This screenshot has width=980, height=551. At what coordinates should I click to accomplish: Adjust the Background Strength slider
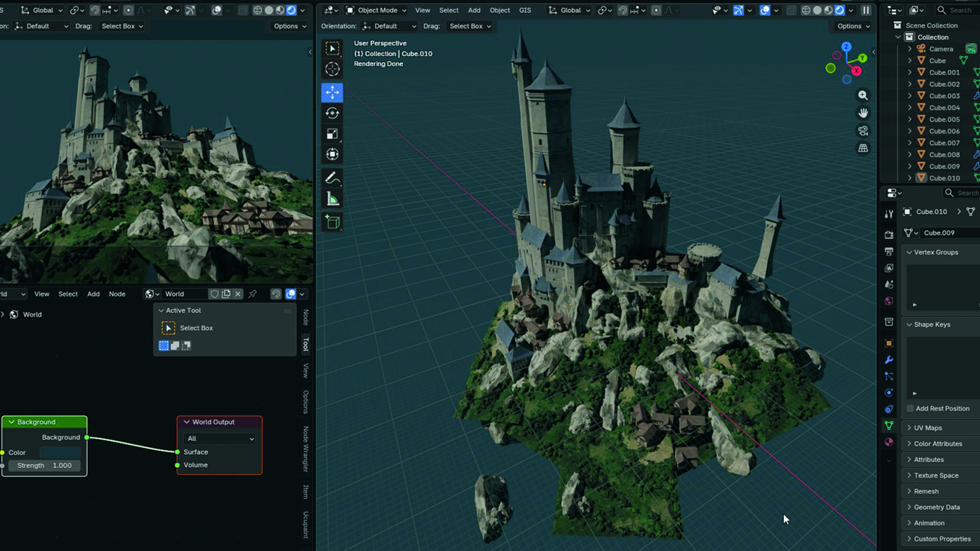click(x=44, y=465)
